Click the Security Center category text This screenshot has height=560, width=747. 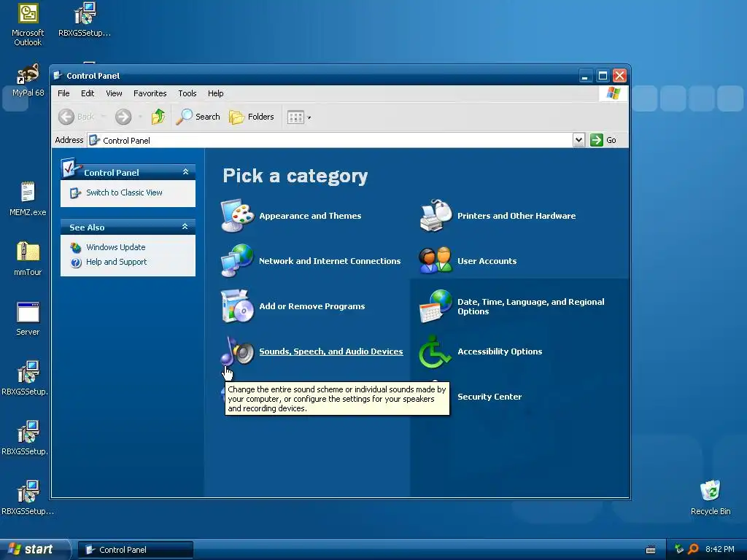click(x=489, y=397)
